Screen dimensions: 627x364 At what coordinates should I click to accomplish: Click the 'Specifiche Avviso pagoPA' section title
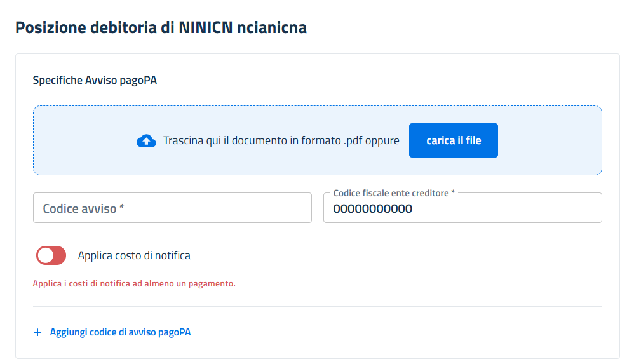[95, 80]
